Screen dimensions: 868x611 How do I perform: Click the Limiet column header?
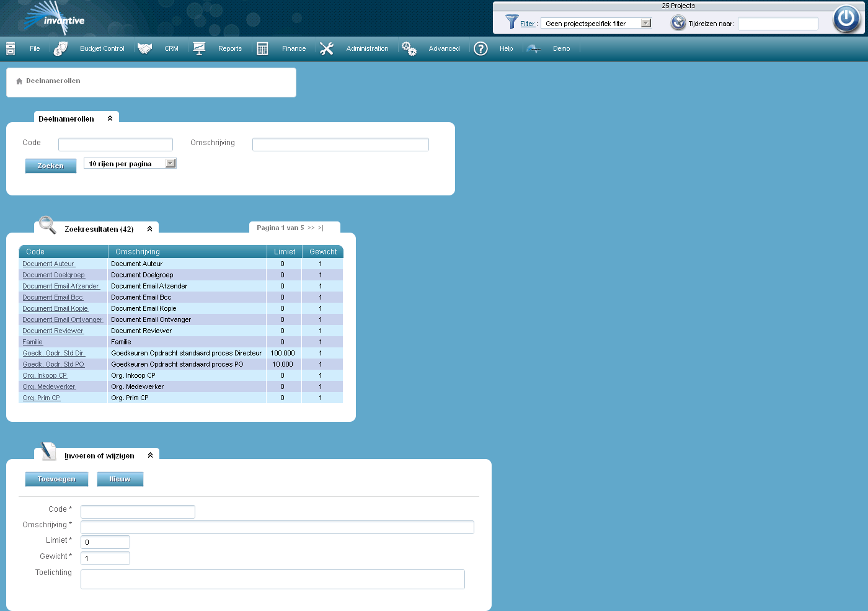(x=285, y=252)
